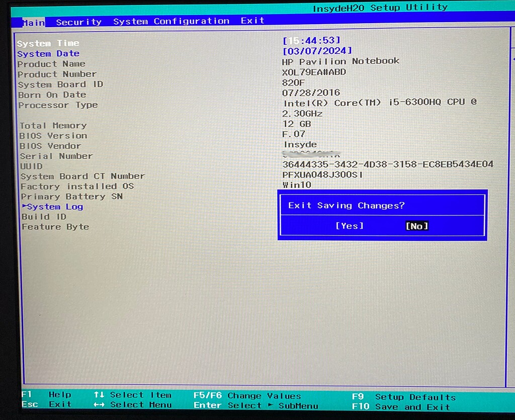Click the BIOS Version label
515x420 pixels.
(53, 136)
